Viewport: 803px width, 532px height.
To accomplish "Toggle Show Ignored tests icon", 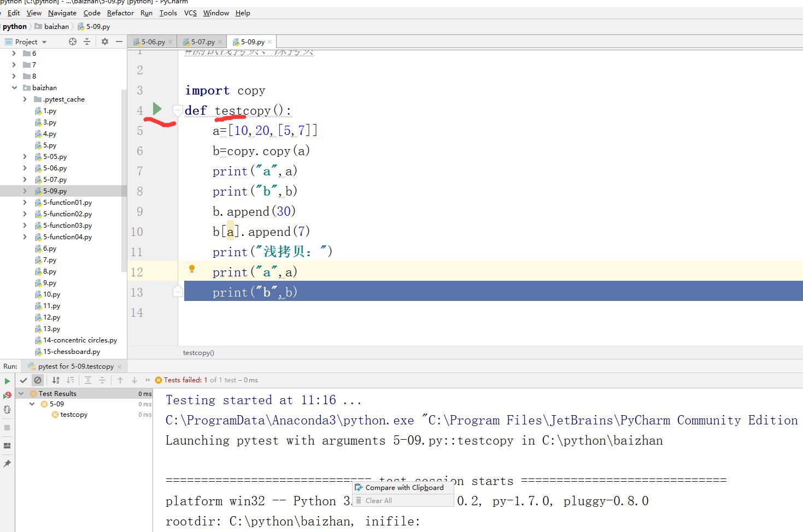I will pyautogui.click(x=38, y=380).
